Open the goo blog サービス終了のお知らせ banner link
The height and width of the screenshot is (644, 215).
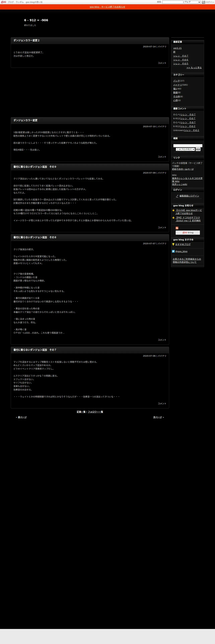point(107,7)
